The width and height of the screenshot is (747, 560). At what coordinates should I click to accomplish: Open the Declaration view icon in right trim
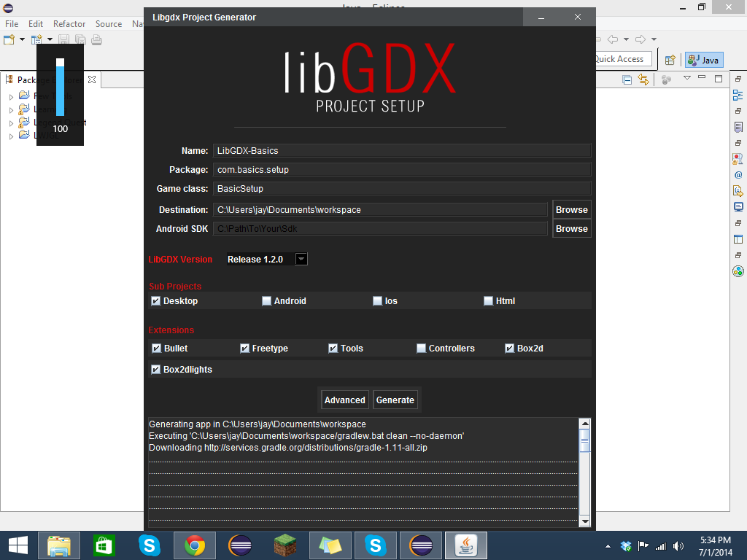[x=738, y=191]
